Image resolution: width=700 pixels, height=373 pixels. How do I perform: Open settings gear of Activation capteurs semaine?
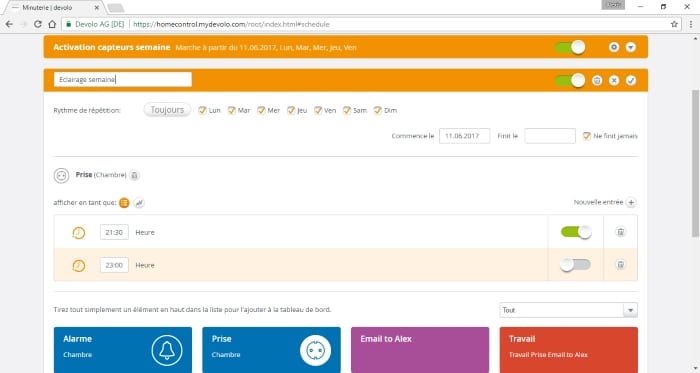(614, 47)
